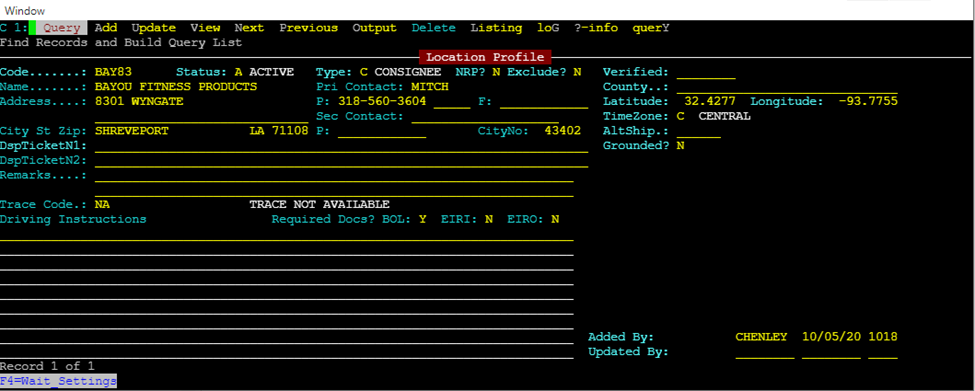Click the DspTicketN2 empty field
The image size is (975, 391).
tap(341, 162)
